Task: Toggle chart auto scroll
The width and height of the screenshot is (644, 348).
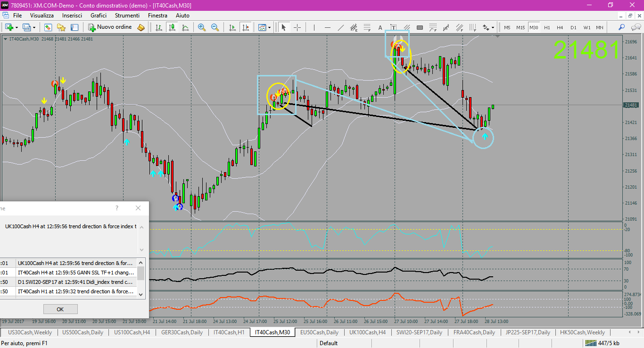Action: pos(232,27)
